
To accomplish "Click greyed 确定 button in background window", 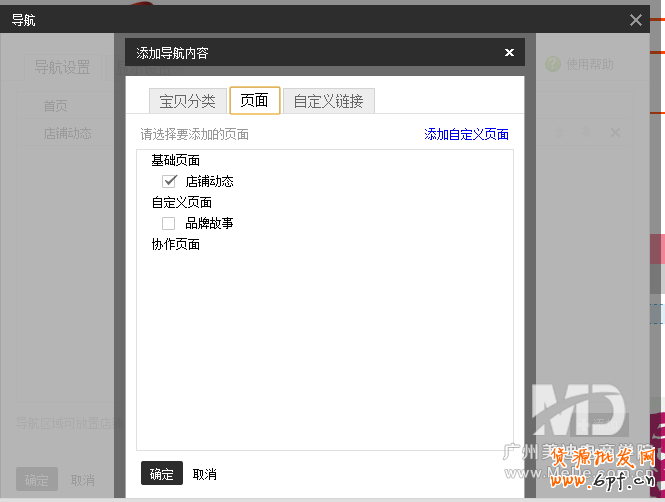I will click(x=36, y=480).
